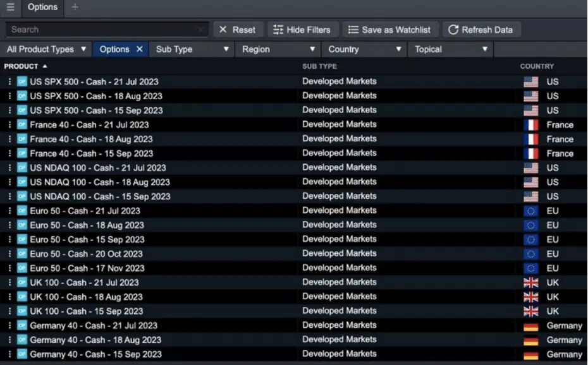Click inside the Search input field
Viewport: 588px width, 365px height.
[x=101, y=29]
